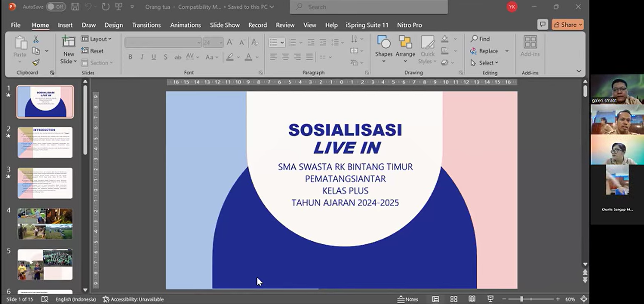Click the text highlight color pen
This screenshot has width=644, height=304.
point(230,57)
